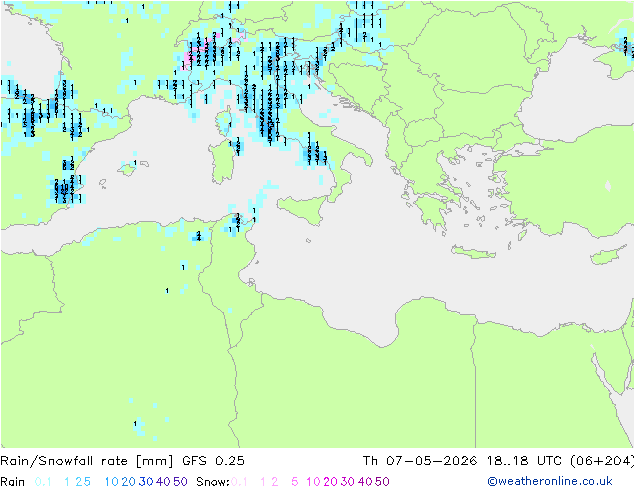Click the '(06+204)' forecast run label
This screenshot has width=634, height=490.
602,461
